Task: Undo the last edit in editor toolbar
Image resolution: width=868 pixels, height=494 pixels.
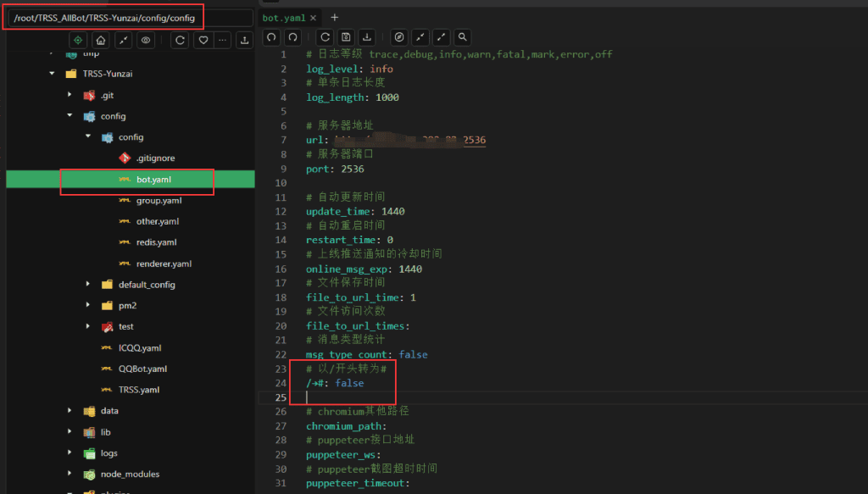Action: point(271,37)
